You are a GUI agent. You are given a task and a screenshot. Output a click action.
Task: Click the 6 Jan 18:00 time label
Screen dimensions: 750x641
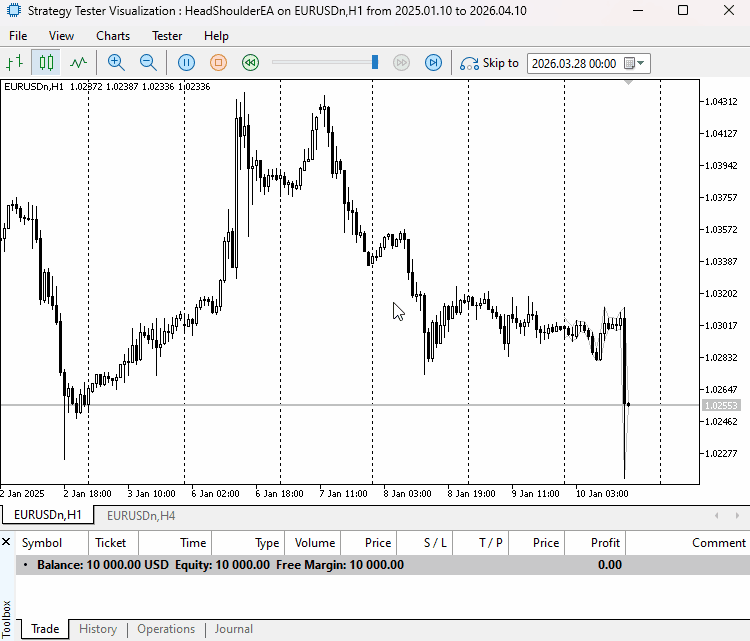pos(279,494)
